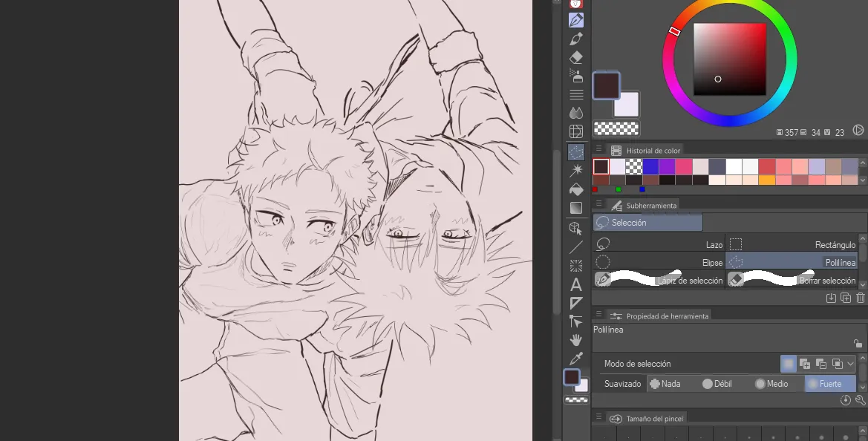
Task: Select the Saturated line burst tool
Action: click(x=575, y=266)
